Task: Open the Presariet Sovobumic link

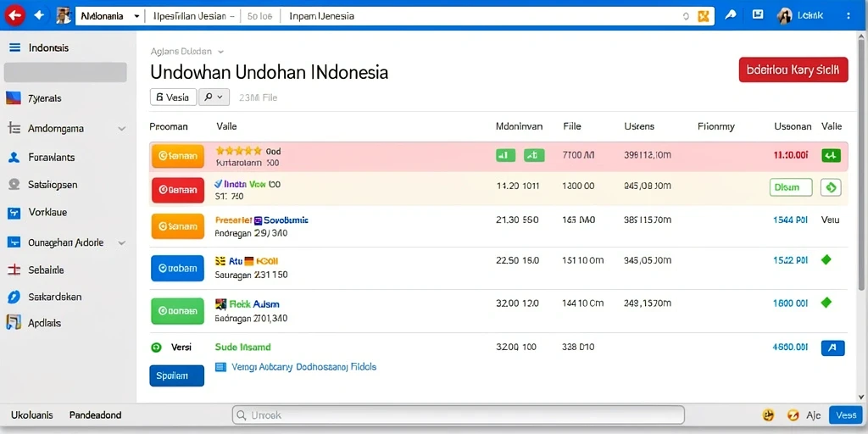Action: click(261, 220)
